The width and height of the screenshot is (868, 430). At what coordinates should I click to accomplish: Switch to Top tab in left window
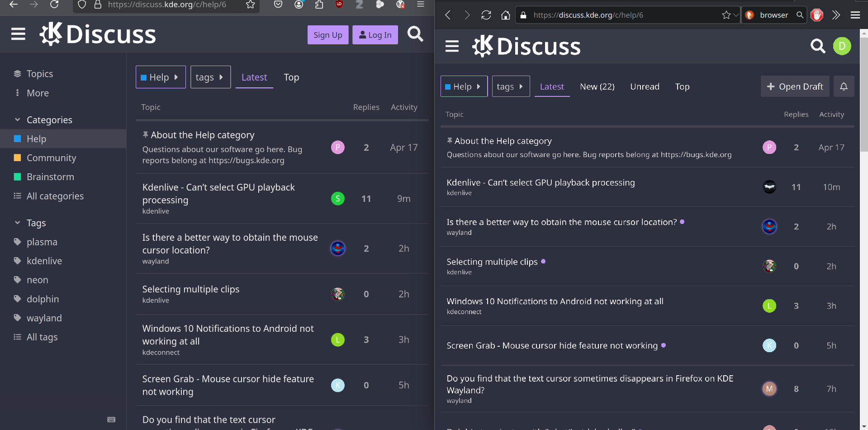[x=291, y=77]
